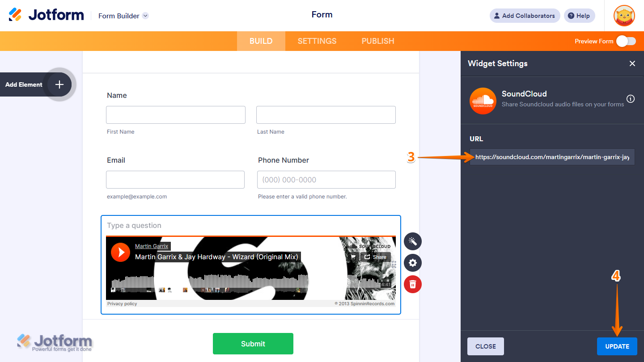Click the SoundCloud widget info icon
The height and width of the screenshot is (362, 644).
631,99
